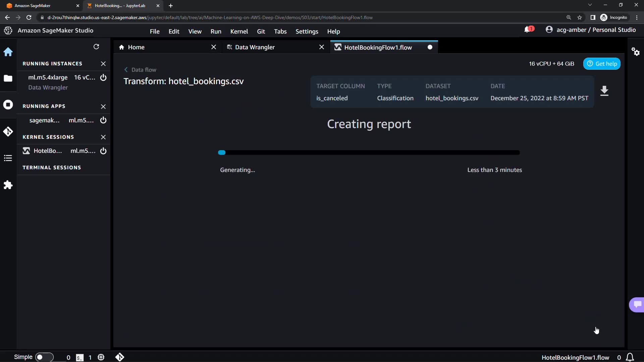Image resolution: width=644 pixels, height=362 pixels.
Task: Go back to Data flow
Action: point(140,70)
